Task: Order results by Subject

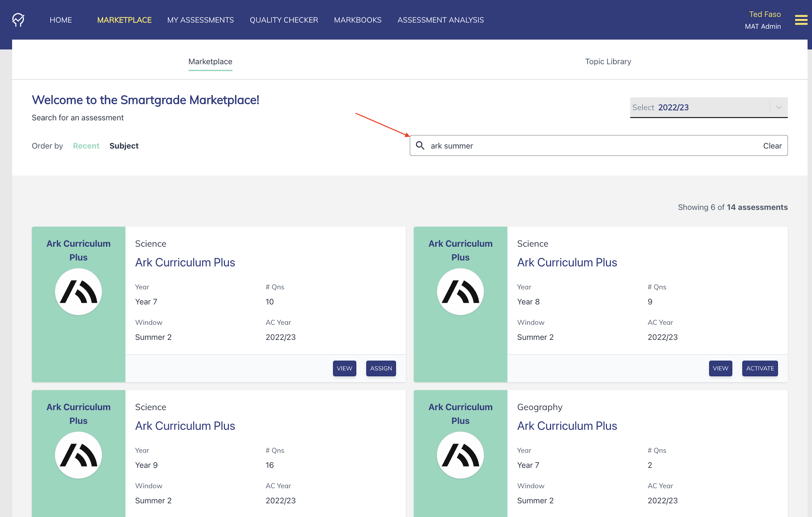Action: (x=124, y=146)
